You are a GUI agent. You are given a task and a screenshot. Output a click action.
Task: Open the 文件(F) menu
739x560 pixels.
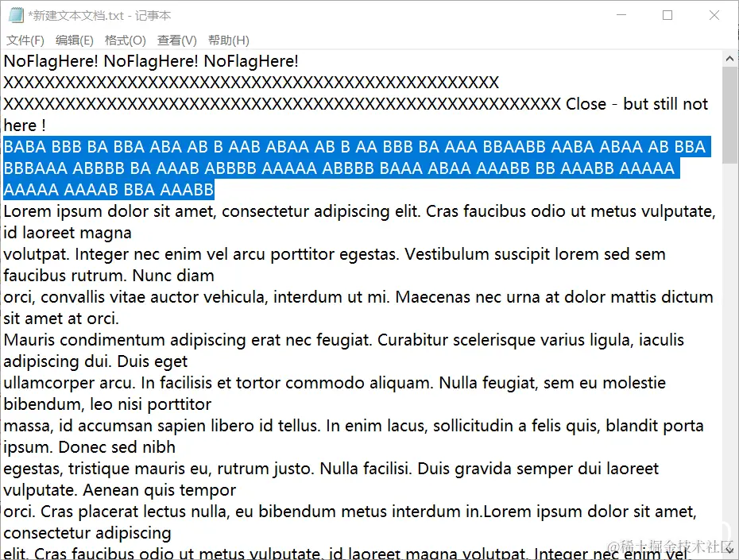(x=25, y=41)
